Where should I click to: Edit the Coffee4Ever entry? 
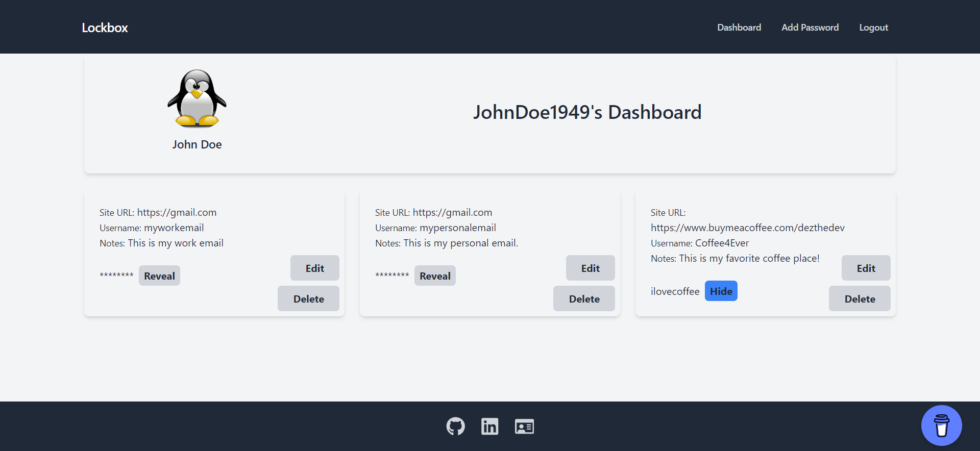click(x=866, y=268)
